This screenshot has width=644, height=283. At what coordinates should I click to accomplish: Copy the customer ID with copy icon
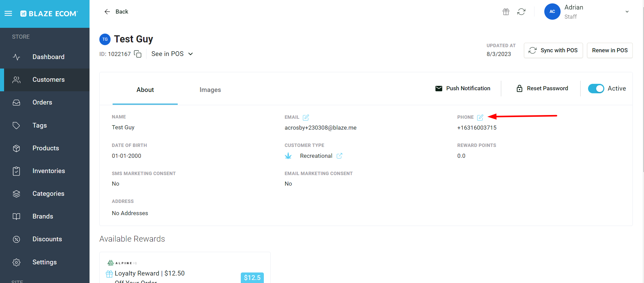138,54
